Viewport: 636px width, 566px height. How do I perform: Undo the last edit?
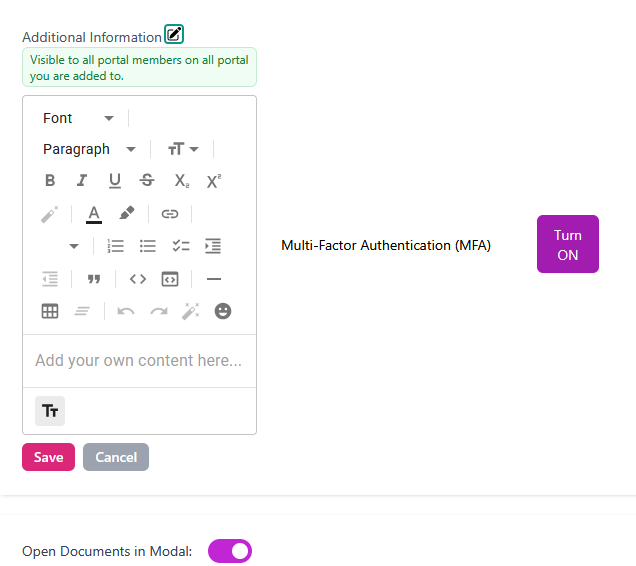[x=126, y=311]
